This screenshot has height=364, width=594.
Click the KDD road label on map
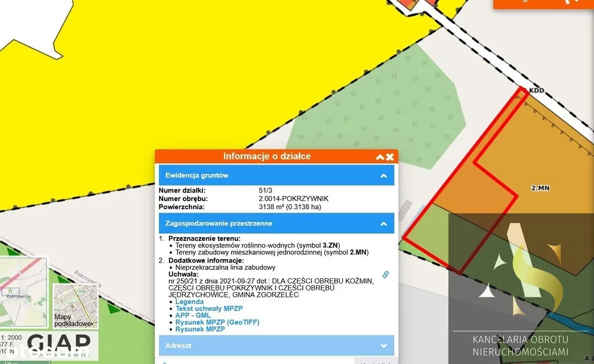pyautogui.click(x=537, y=92)
